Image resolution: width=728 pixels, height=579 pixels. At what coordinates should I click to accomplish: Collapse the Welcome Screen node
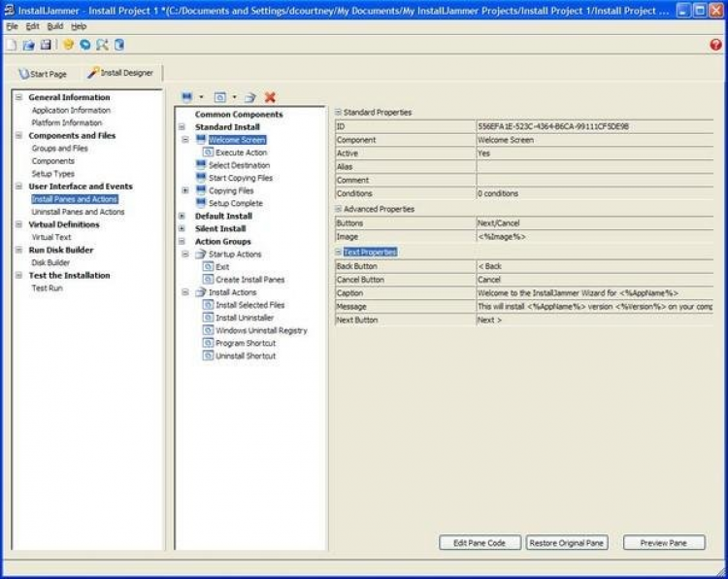pos(185,139)
